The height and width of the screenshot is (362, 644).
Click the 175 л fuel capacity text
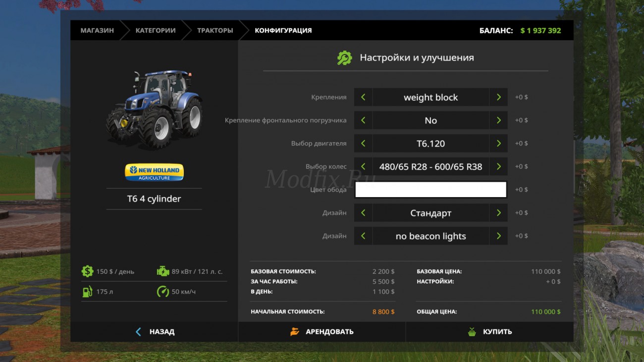pyautogui.click(x=105, y=292)
